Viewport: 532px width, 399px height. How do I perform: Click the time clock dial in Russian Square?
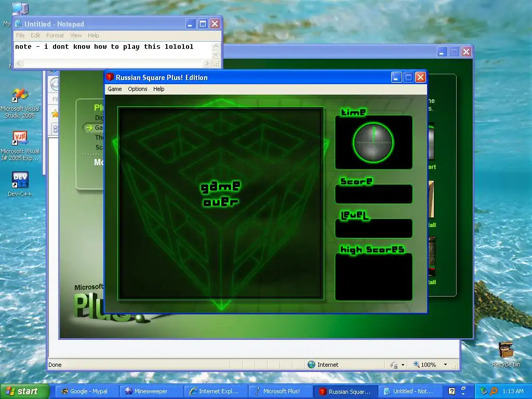click(x=373, y=142)
